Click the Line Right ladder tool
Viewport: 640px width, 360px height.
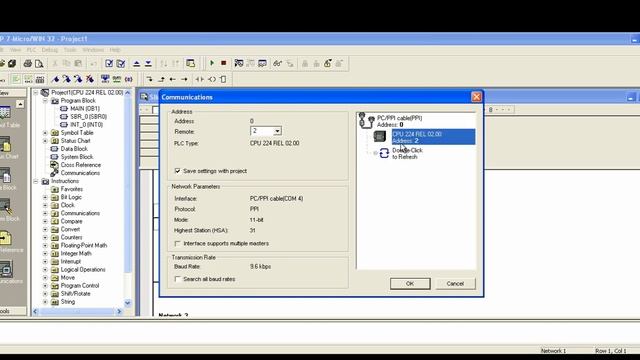click(184, 79)
